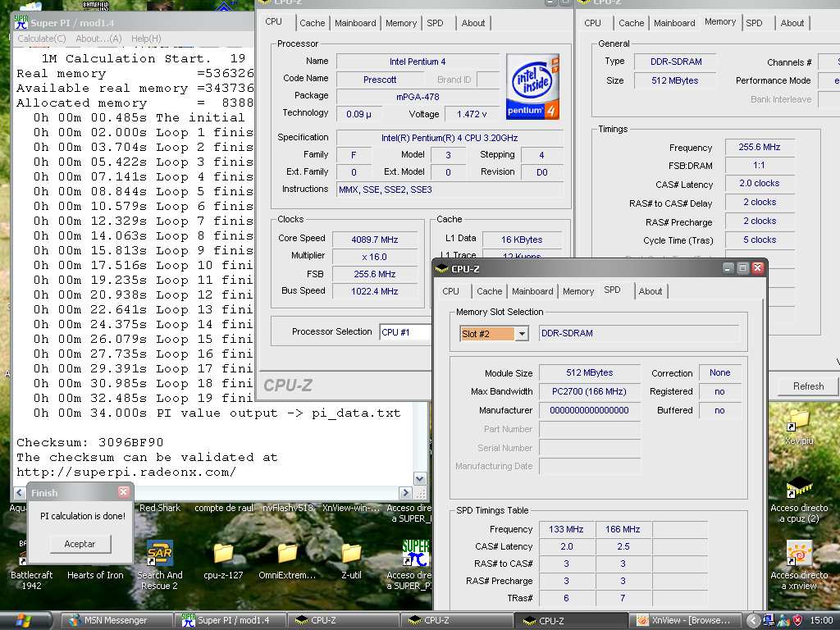Click Aceptar in the Finish dialog
The width and height of the screenshot is (840, 630).
(80, 544)
